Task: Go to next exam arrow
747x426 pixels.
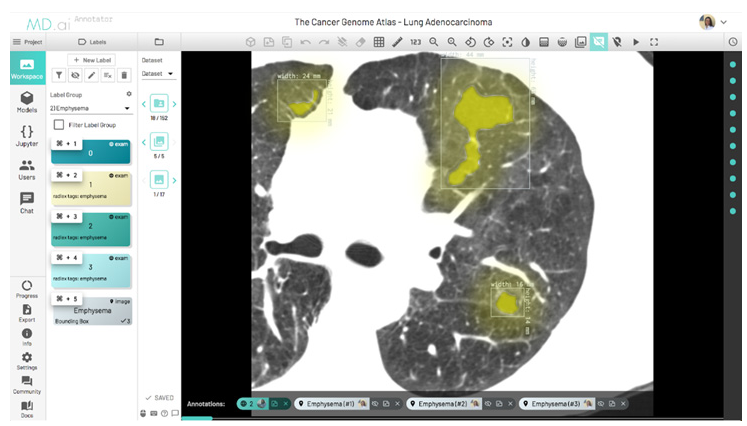Action: [x=174, y=104]
